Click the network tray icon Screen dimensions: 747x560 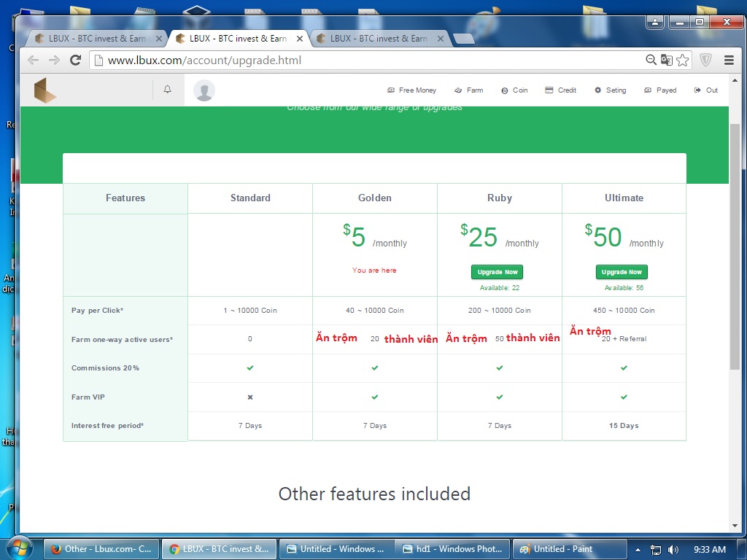[x=656, y=550]
